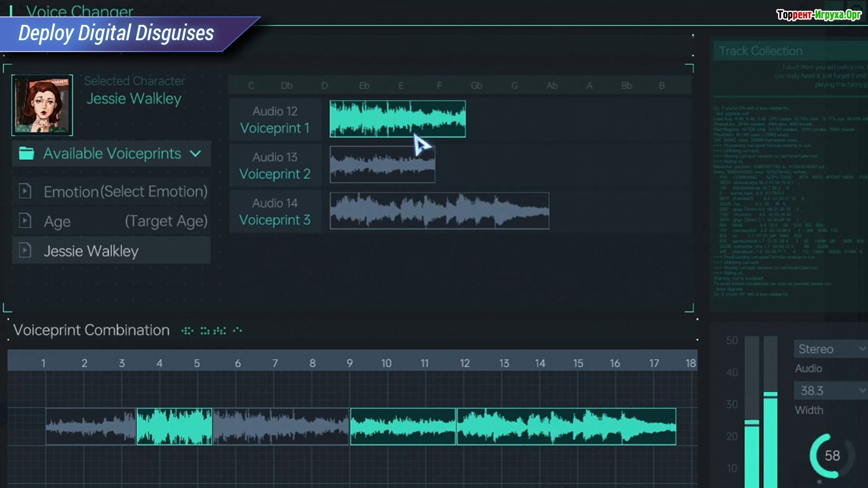Open the Track Collection panel header

click(x=761, y=51)
